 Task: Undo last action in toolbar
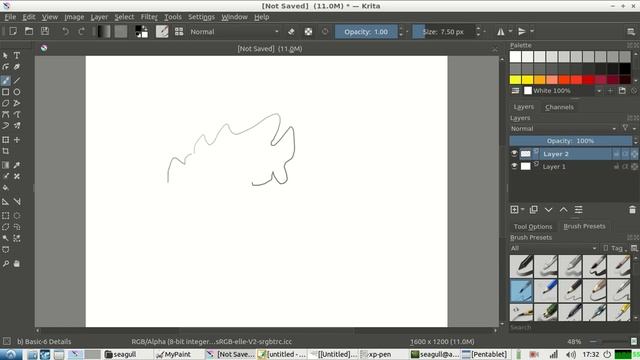[65, 31]
